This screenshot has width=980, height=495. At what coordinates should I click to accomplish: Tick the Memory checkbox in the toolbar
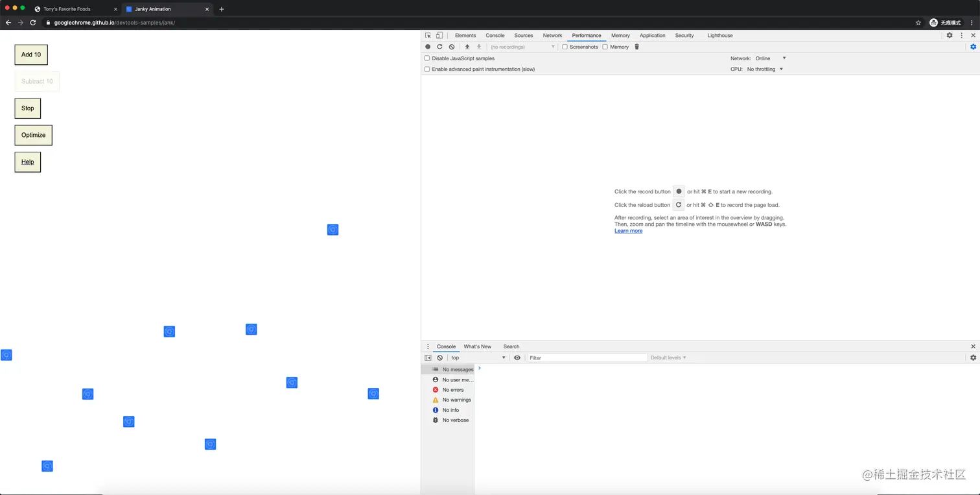click(605, 47)
